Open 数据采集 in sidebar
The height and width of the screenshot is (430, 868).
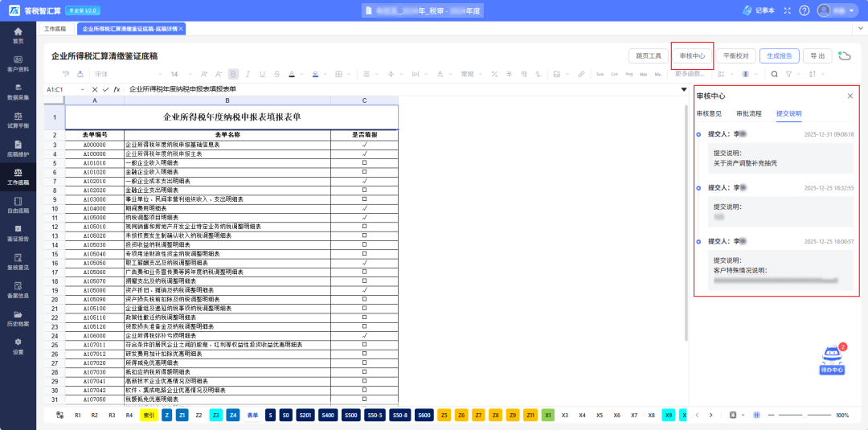pyautogui.click(x=18, y=92)
